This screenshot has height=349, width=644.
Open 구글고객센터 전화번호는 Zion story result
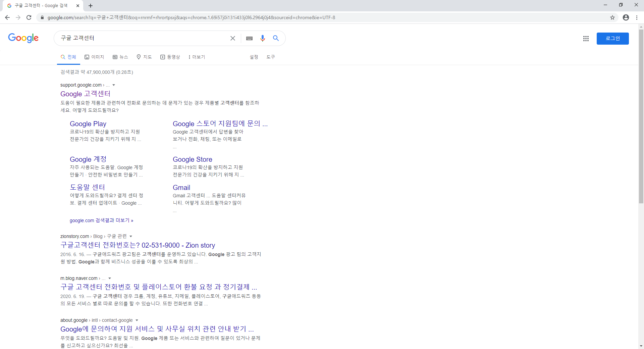click(x=138, y=245)
